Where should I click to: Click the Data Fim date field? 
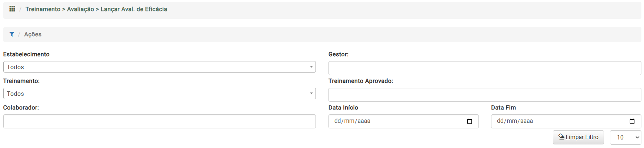click(559, 121)
